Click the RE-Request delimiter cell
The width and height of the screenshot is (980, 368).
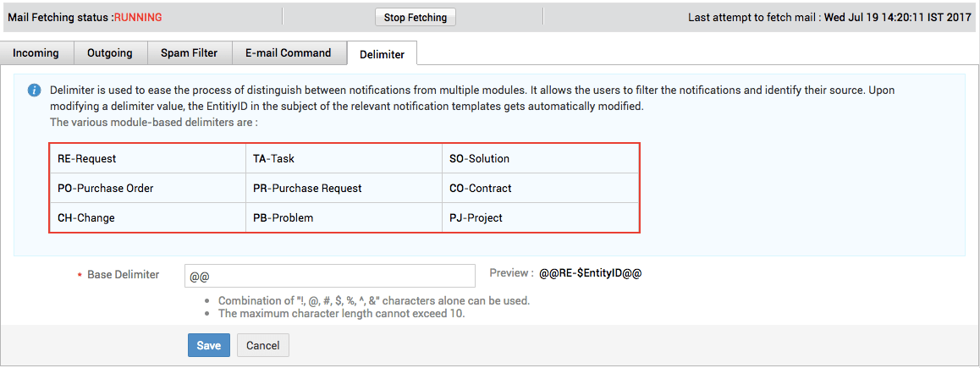(x=147, y=159)
